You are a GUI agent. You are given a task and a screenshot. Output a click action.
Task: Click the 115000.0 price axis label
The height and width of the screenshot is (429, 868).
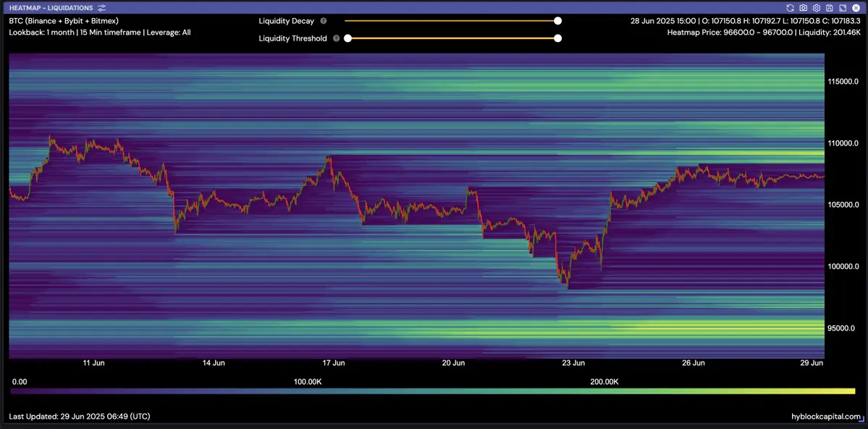click(843, 81)
